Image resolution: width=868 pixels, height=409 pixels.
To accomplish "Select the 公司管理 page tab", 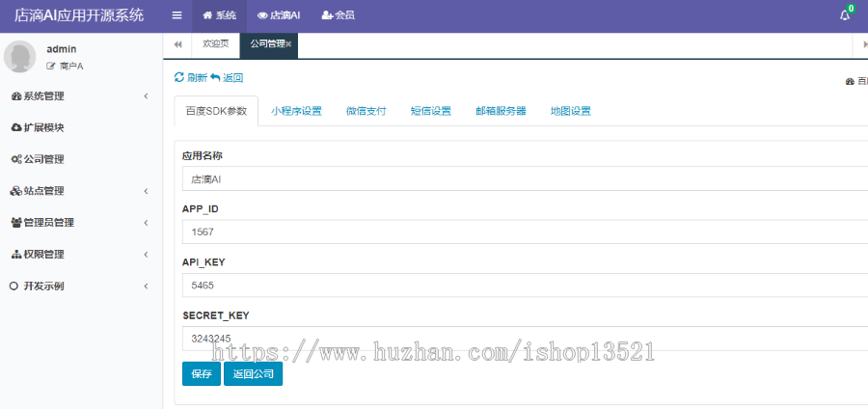I will coord(267,44).
